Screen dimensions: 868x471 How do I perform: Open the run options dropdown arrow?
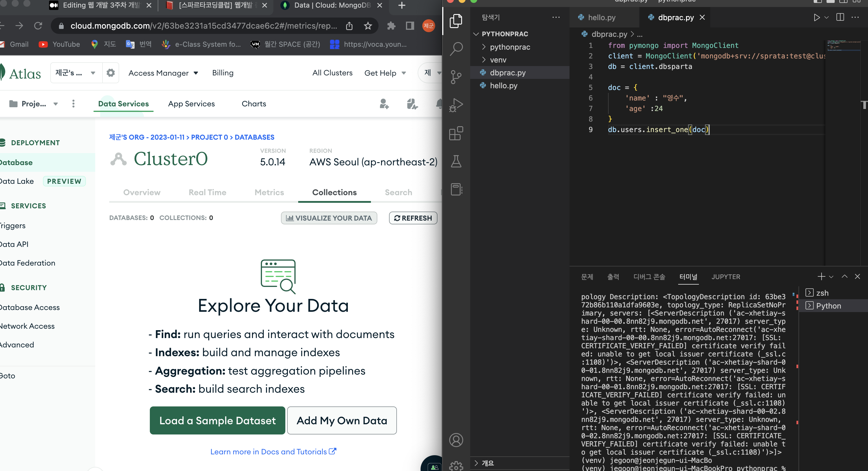point(826,18)
